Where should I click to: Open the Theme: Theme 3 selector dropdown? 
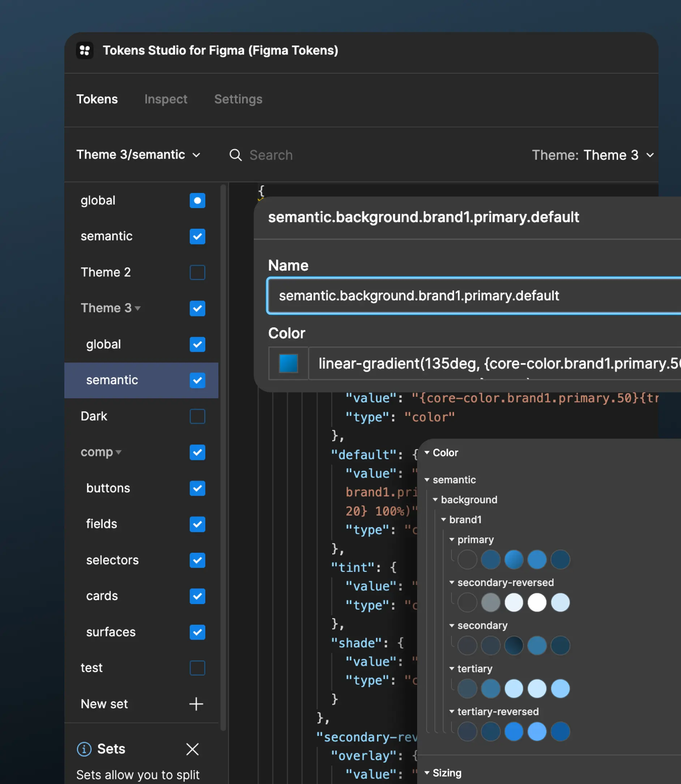[593, 155]
